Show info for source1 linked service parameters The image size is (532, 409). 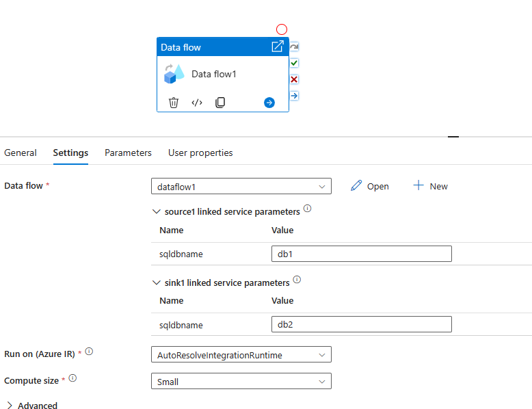pos(308,209)
